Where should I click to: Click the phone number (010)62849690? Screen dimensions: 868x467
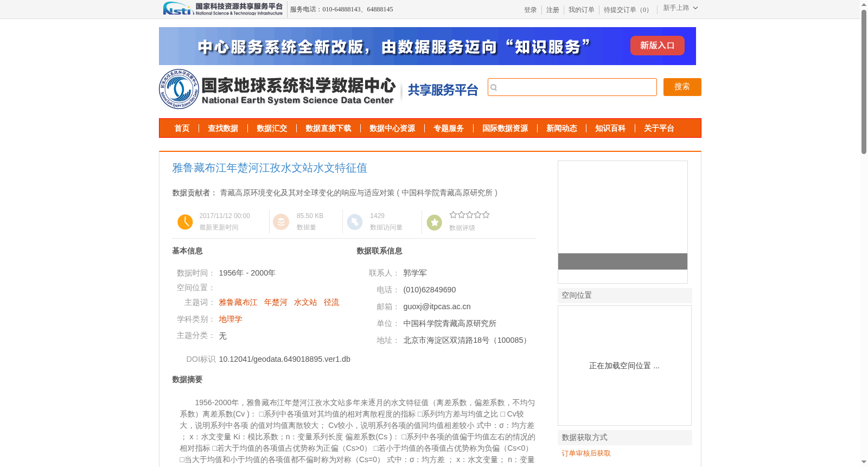429,290
